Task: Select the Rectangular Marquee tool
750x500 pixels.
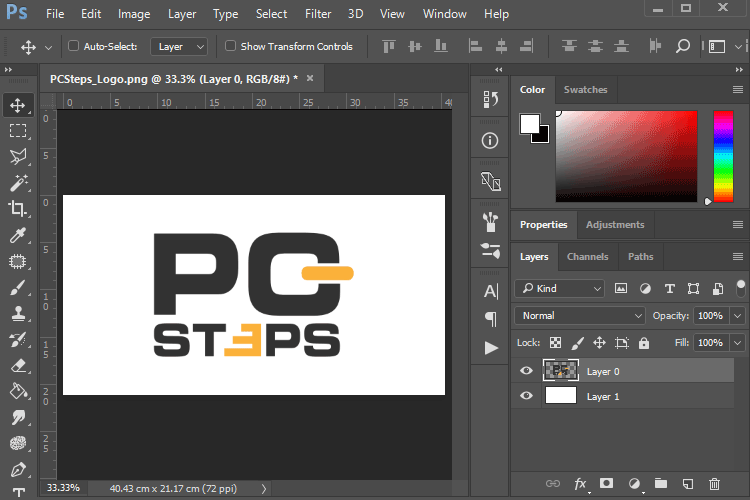Action: [x=18, y=131]
